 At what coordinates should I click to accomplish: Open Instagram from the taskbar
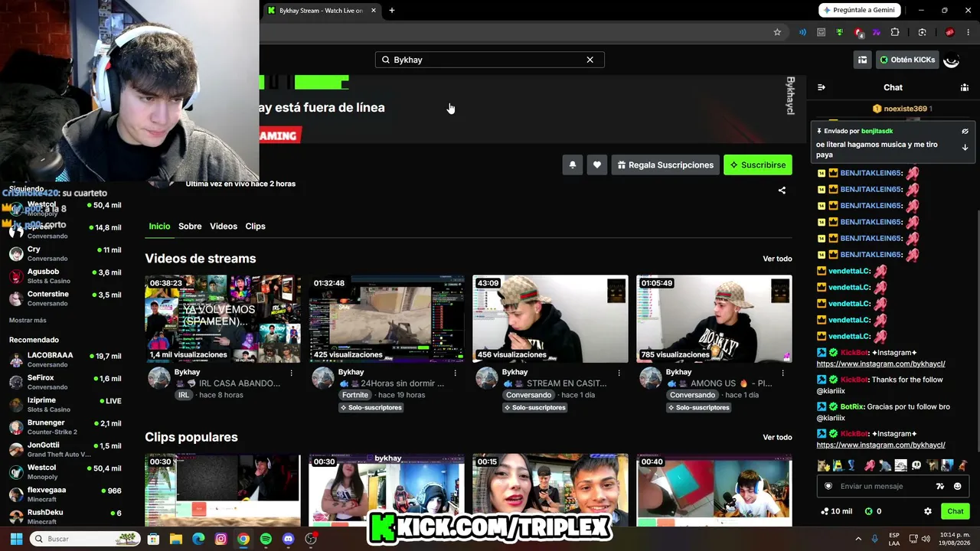point(221,539)
